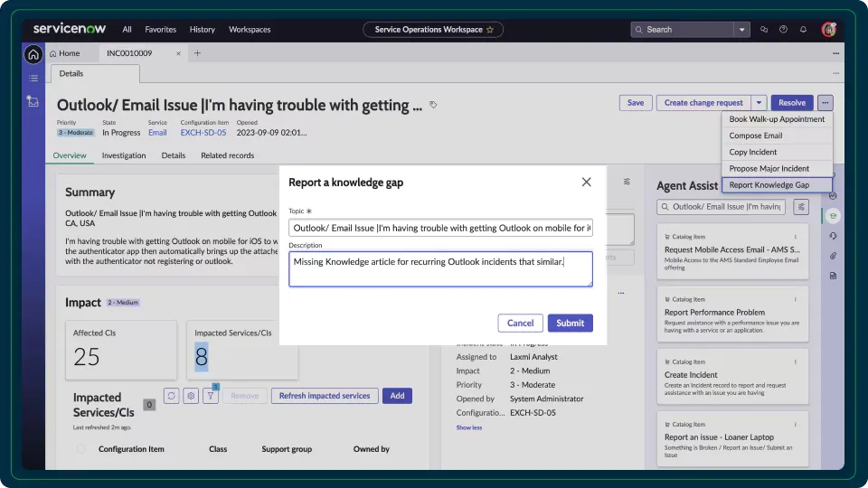Click the filter icon in Impacted Services
The image size is (868, 488).
coord(211,396)
